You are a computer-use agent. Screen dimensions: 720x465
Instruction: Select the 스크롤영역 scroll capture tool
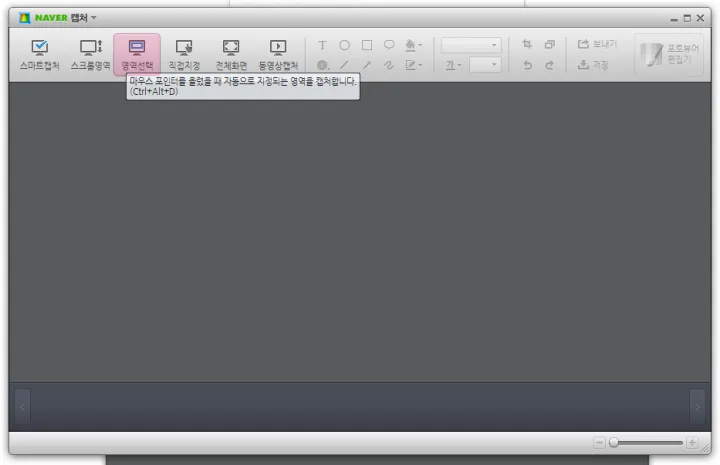pyautogui.click(x=90, y=55)
